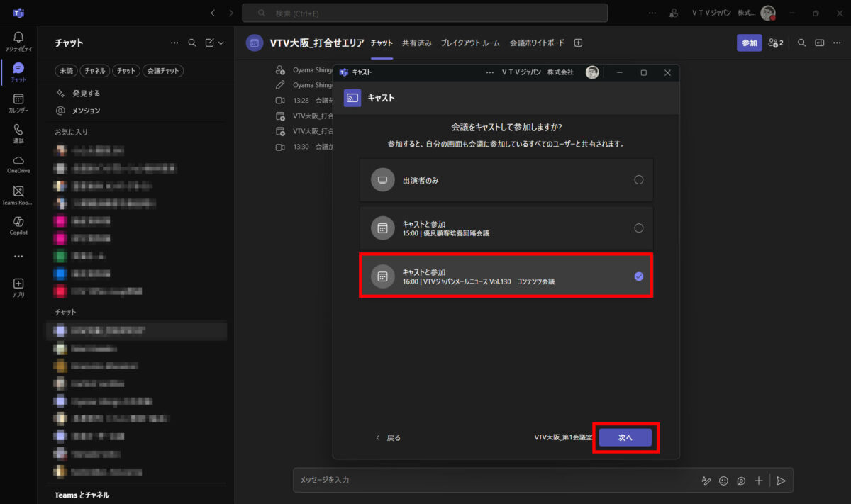Open OneDrive from the left rail
This screenshot has height=504, width=851.
[18, 164]
